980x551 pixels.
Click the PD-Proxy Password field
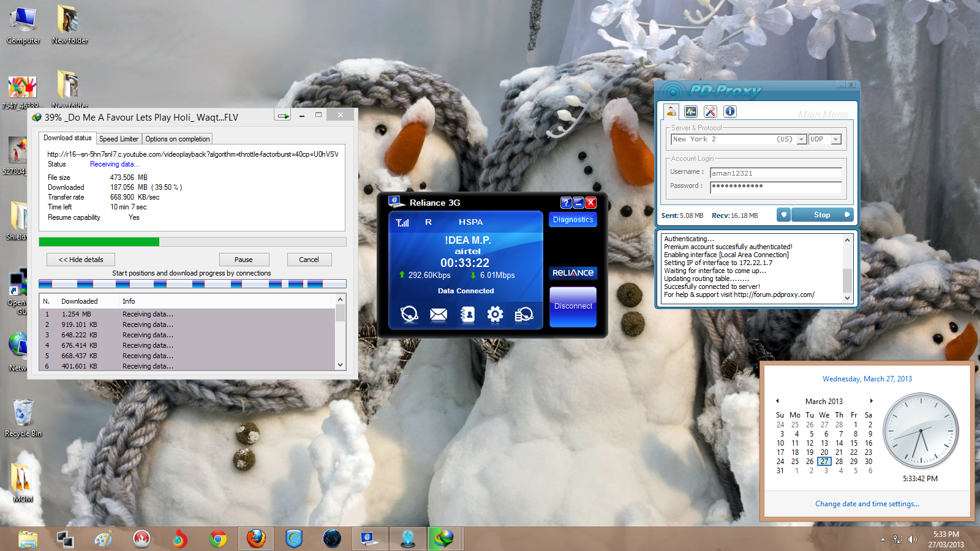coord(776,187)
